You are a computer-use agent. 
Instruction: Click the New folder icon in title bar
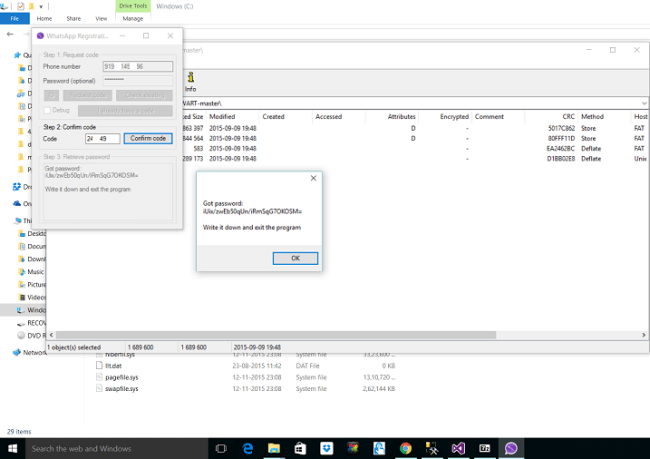click(x=31, y=6)
